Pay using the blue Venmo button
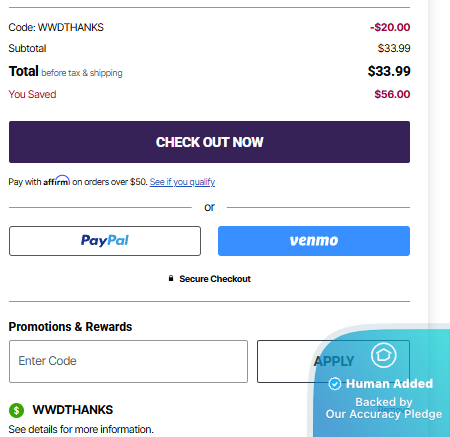The width and height of the screenshot is (450, 437). click(314, 241)
